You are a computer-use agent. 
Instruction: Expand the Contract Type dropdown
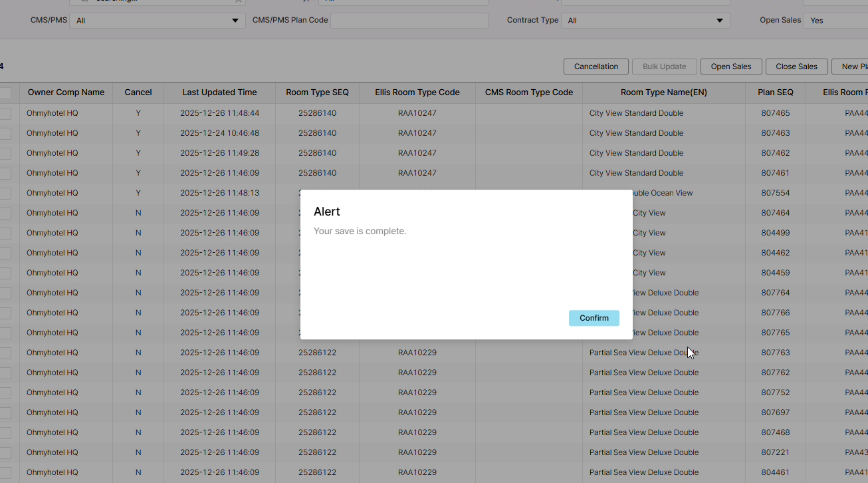[x=645, y=21]
